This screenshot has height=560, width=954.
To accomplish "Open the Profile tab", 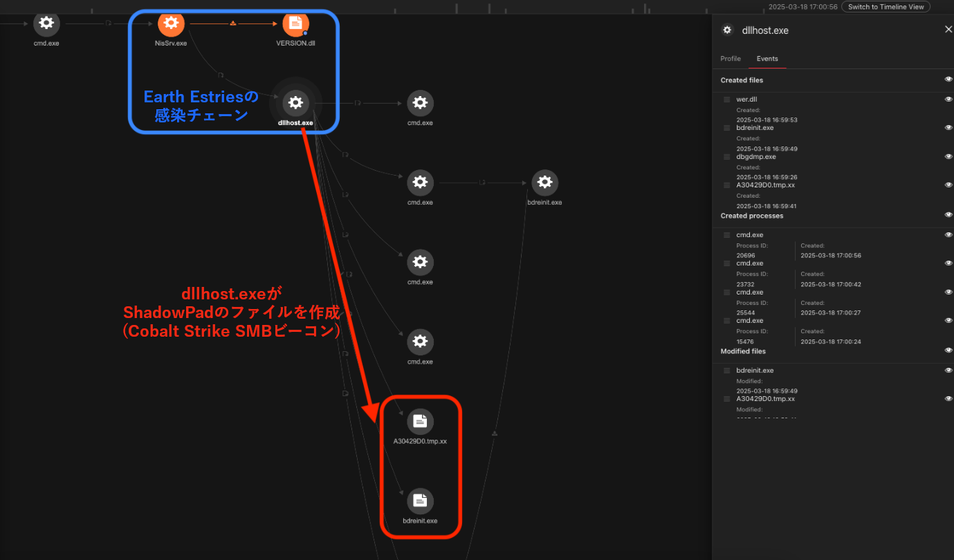I will point(731,59).
